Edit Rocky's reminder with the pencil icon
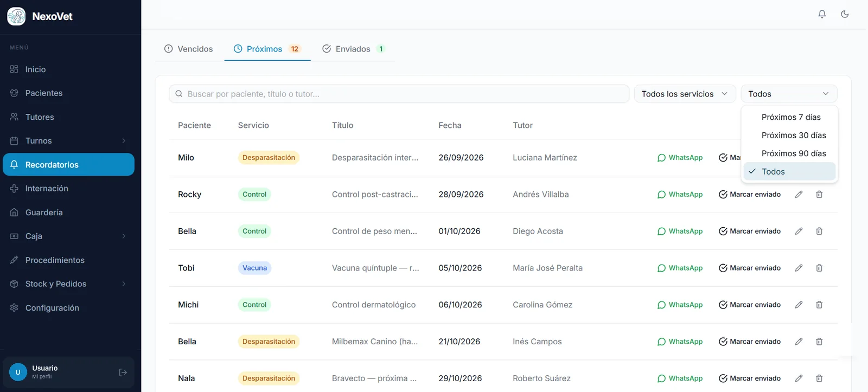This screenshot has width=868, height=392. point(799,194)
